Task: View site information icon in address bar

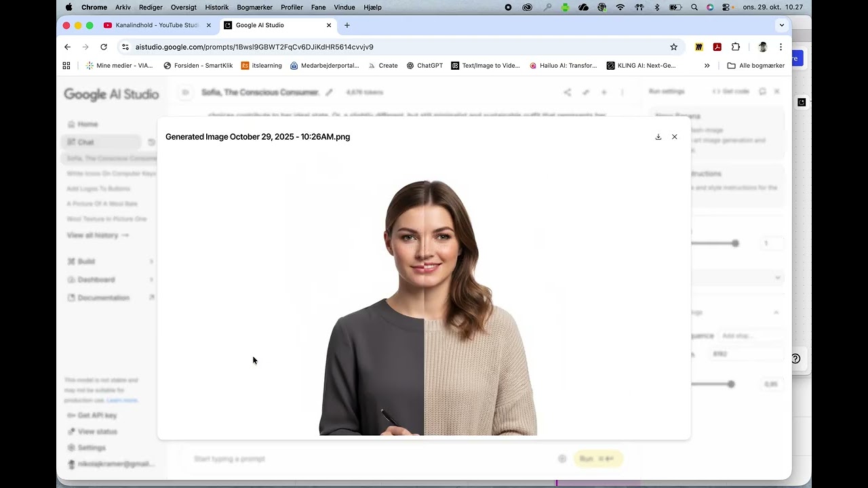Action: coord(125,47)
